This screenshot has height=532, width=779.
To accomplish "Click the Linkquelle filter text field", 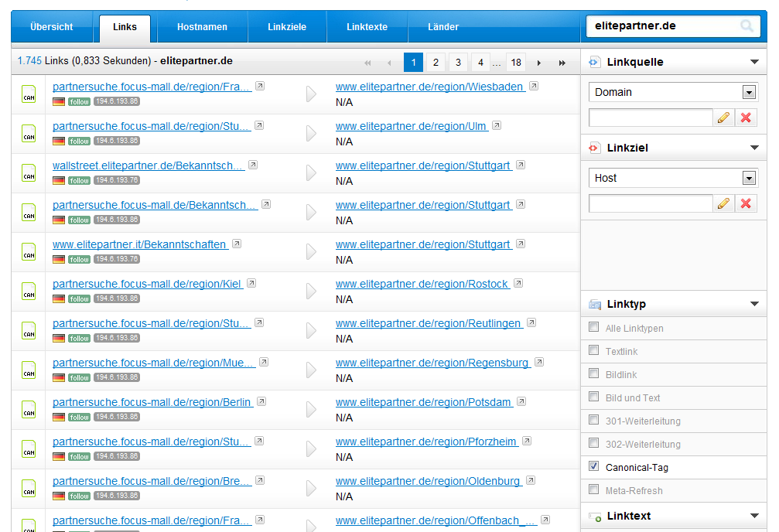I will pos(650,118).
